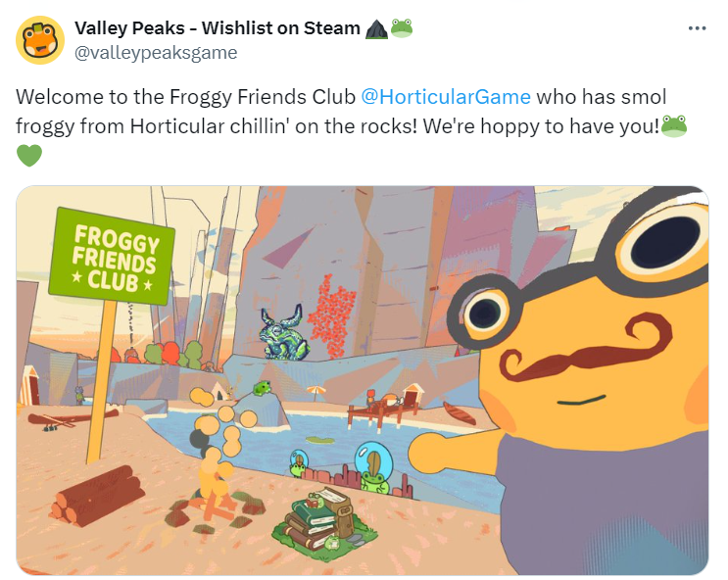Click the blue-green horned bunny statue
Screen dimensions: 728x580
(x=283, y=333)
